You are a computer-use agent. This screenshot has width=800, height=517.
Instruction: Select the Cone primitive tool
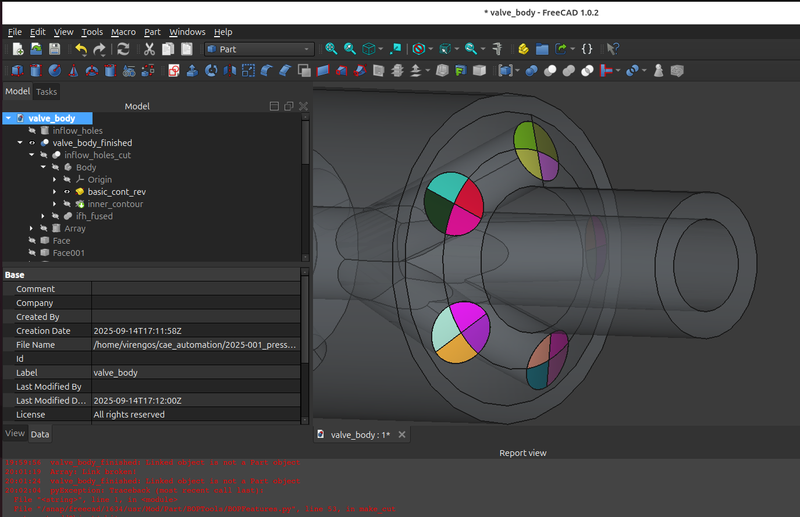(x=73, y=71)
